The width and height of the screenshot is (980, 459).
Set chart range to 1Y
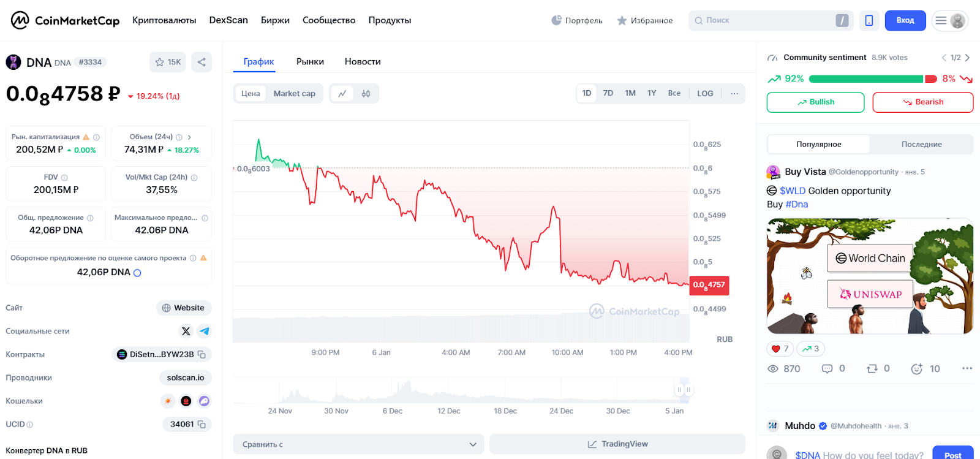[x=652, y=93]
